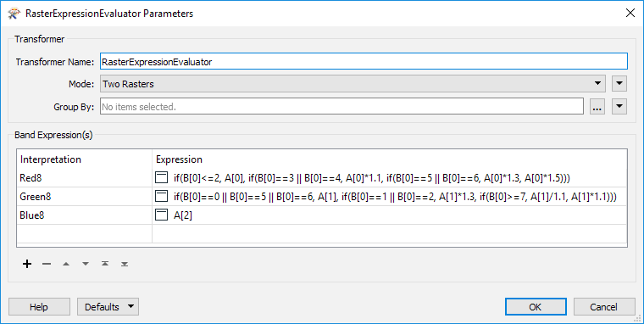
Task: Open expression editor for Green8 row
Action: 161,197
